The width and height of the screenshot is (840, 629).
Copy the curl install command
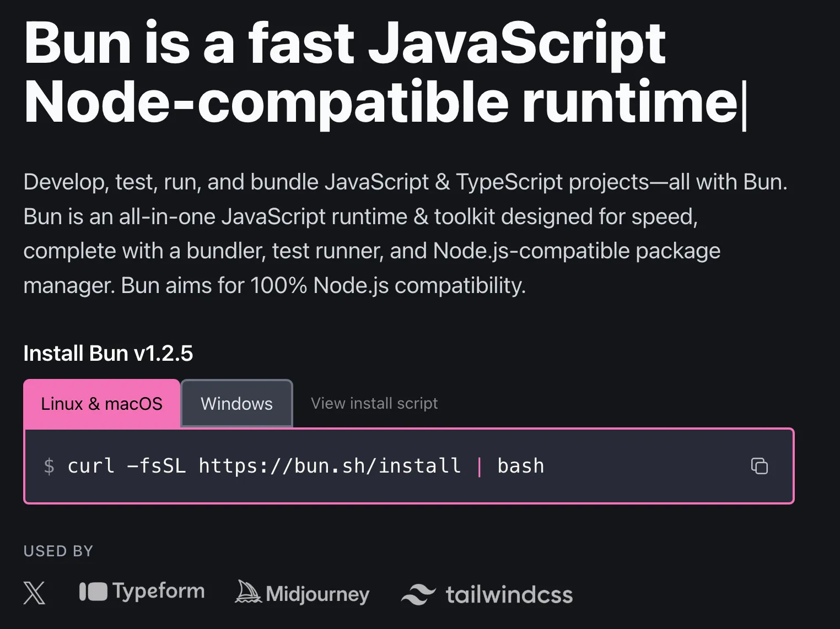click(759, 466)
